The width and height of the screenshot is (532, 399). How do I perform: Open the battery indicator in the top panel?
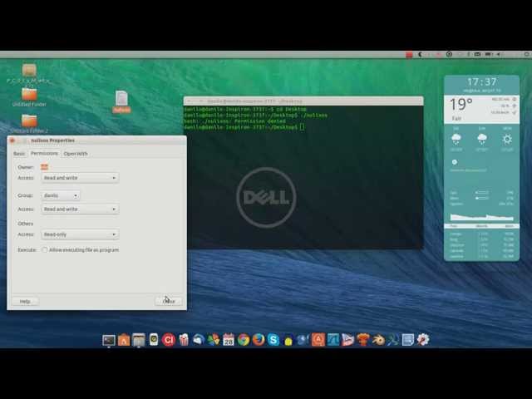point(488,54)
